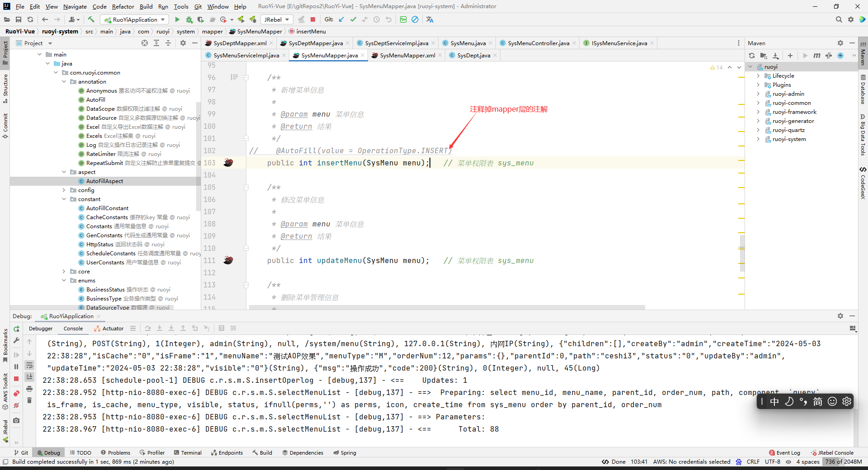Screen dimensions: 868x470
Task: Click the SysMenuMapper breadcrumb
Action: pos(255,31)
